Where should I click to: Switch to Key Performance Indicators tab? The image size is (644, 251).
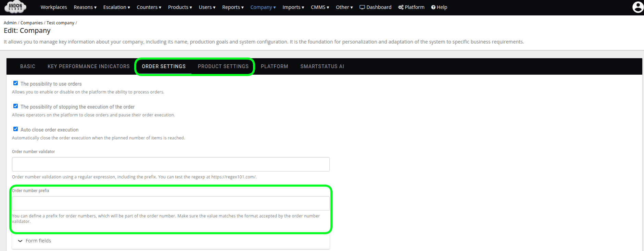click(88, 66)
